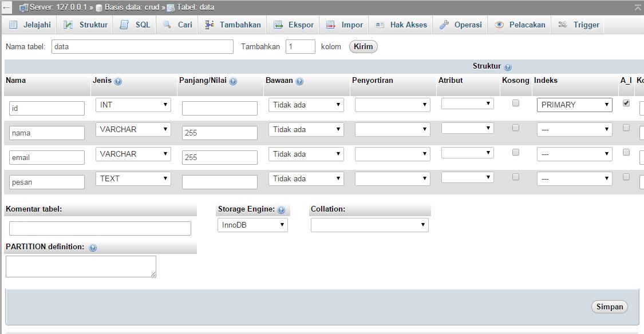Enable Kosong checkbox for nama row
The image size is (644, 334).
[x=515, y=128]
